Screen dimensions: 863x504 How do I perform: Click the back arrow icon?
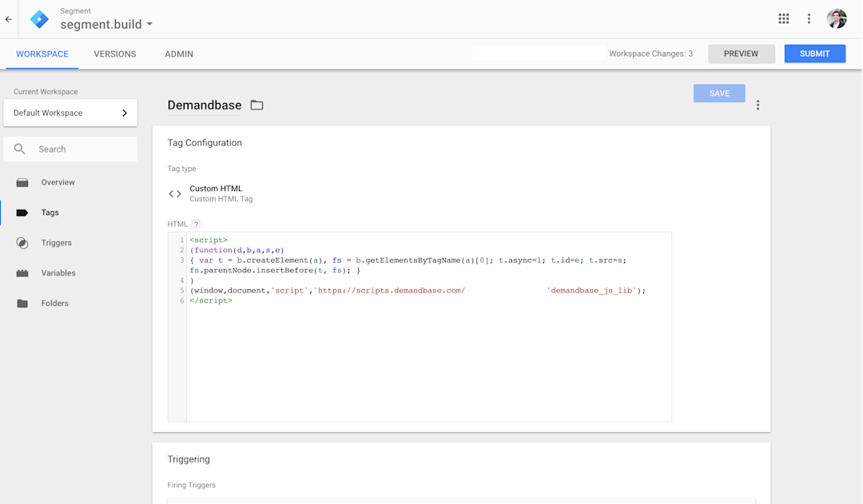point(8,19)
